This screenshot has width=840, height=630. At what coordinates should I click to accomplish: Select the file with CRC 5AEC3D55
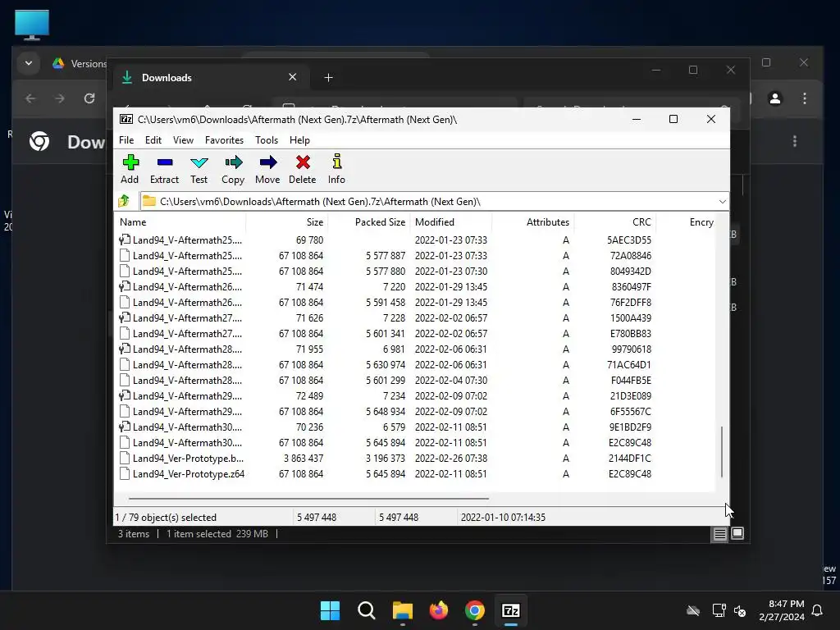pyautogui.click(x=414, y=240)
